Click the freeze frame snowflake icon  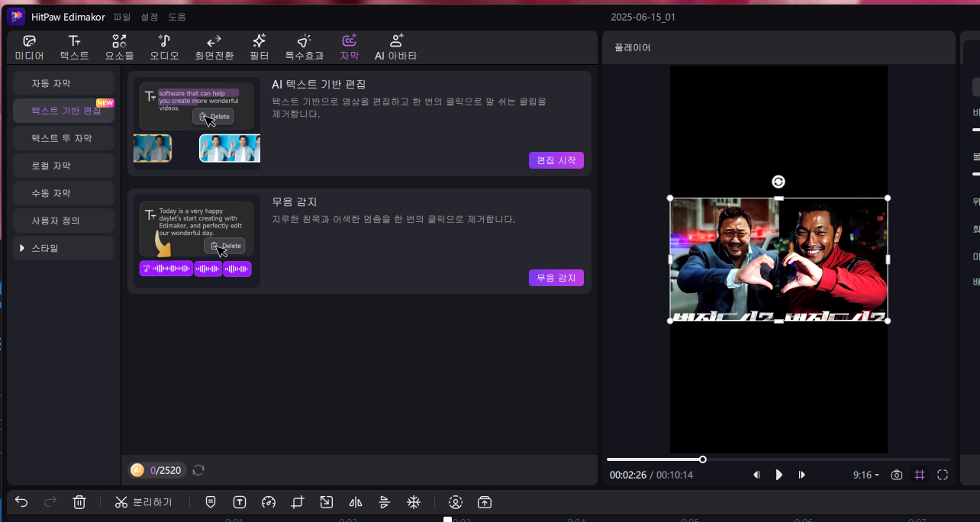413,502
